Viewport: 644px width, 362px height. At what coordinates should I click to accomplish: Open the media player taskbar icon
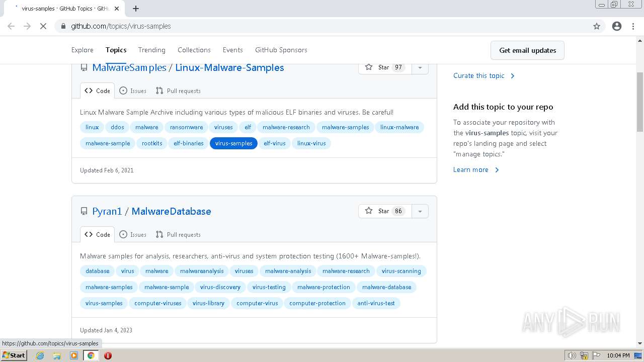pyautogui.click(x=74, y=355)
